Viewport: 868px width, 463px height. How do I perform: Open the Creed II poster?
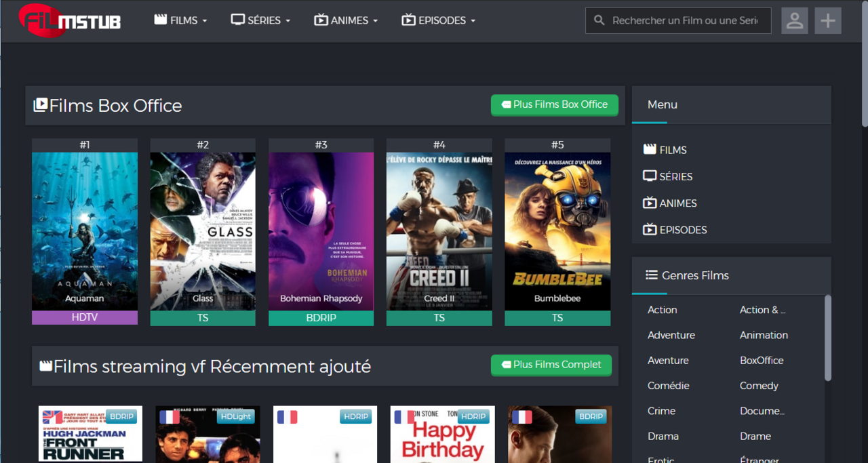[x=439, y=231]
